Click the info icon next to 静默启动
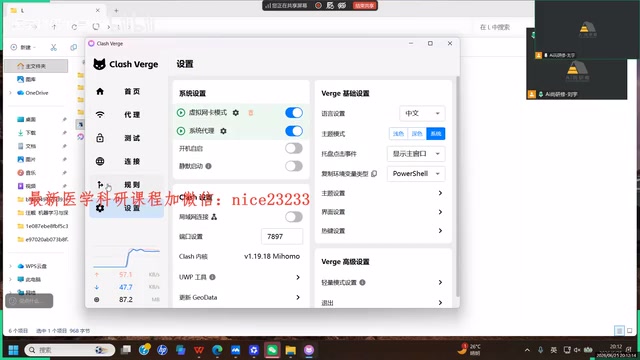This screenshot has width=640, height=360. 209,166
